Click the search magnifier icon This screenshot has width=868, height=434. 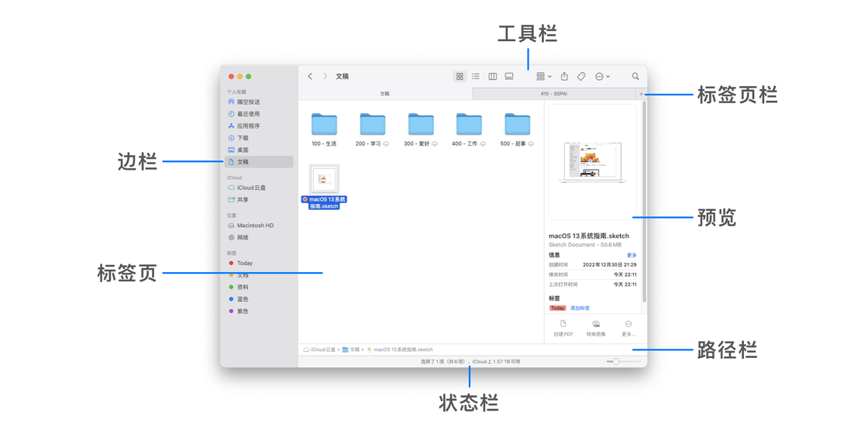point(635,77)
